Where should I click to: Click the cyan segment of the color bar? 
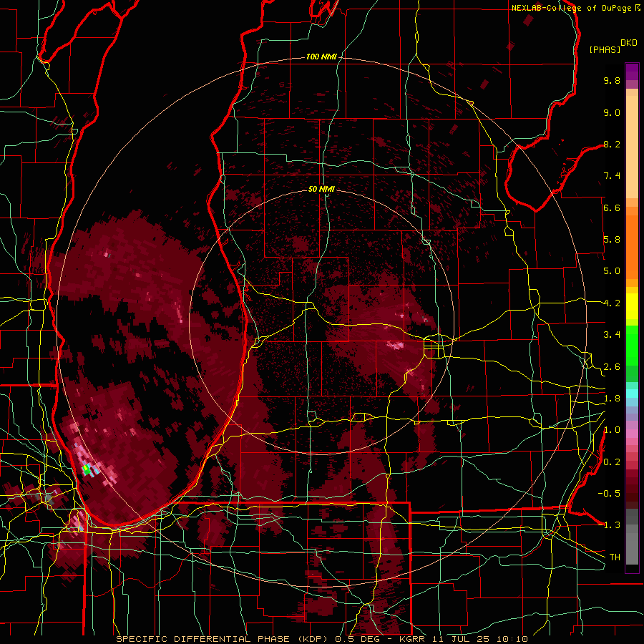(x=632, y=394)
